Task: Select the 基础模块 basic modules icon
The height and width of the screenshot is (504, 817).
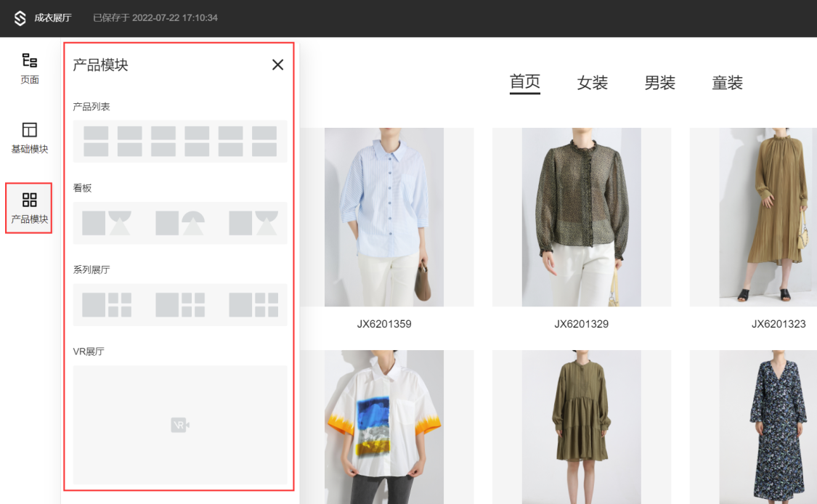Action: 29,137
